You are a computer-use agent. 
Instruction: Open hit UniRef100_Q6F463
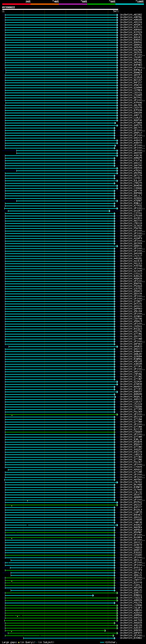tap(131, 344)
